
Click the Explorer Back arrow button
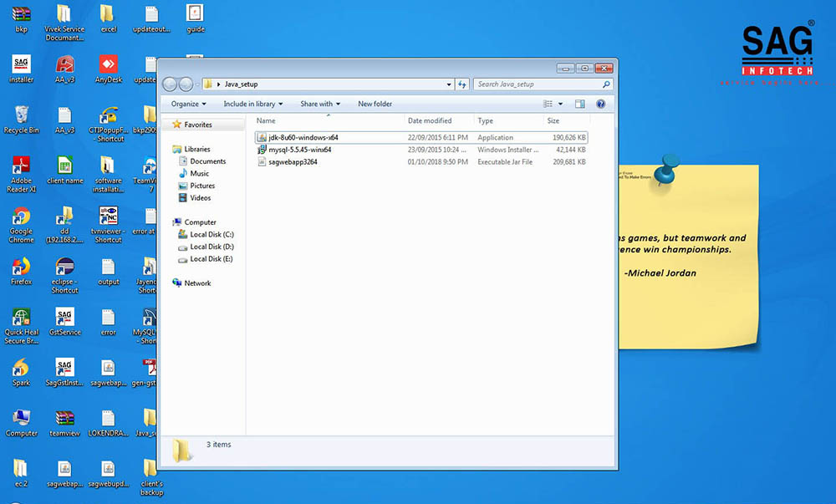[x=170, y=84]
